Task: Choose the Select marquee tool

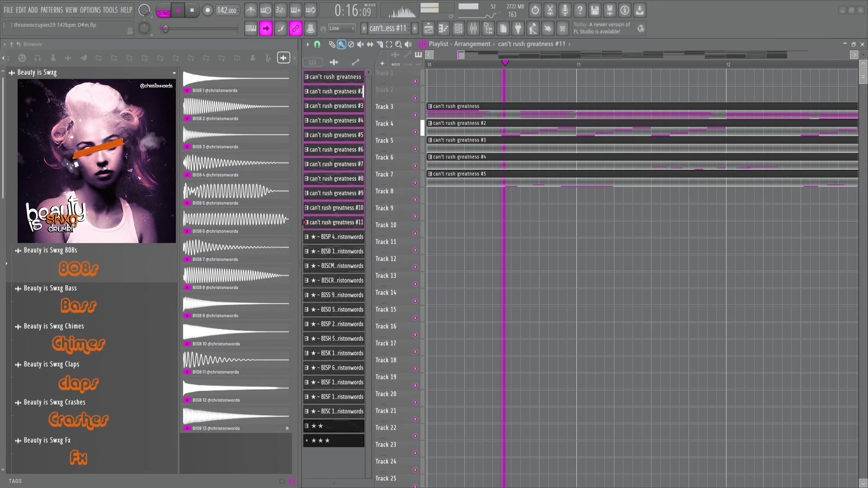Action: pos(389,44)
